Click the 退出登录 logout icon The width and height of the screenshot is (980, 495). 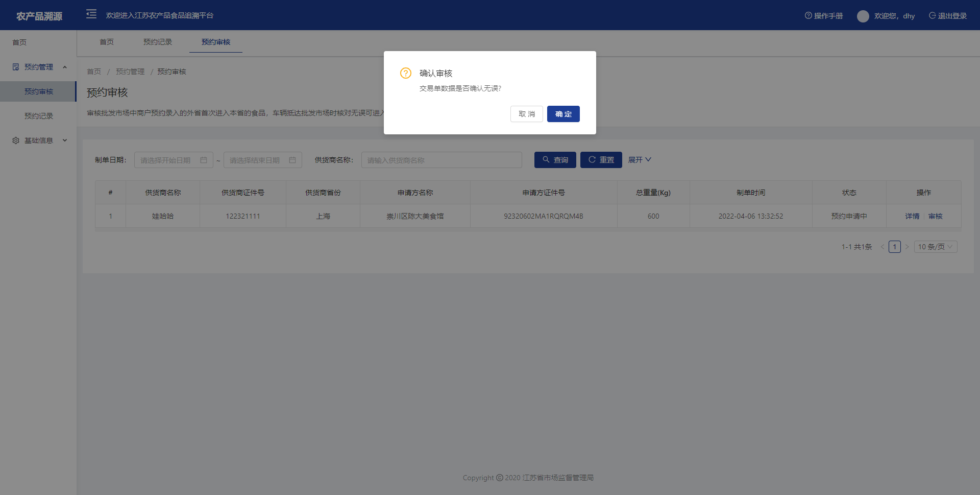click(x=932, y=16)
